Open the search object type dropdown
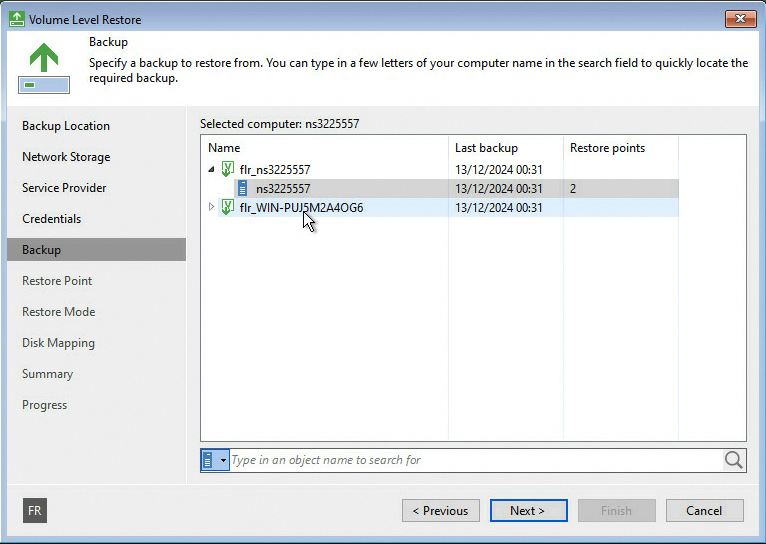Image resolution: width=766 pixels, height=544 pixels. tap(224, 460)
